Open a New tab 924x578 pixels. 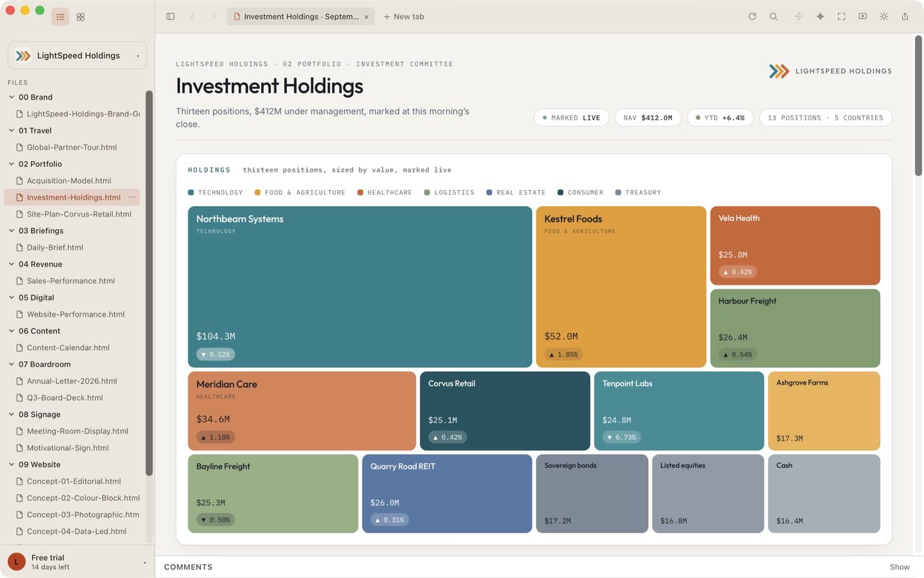point(404,17)
